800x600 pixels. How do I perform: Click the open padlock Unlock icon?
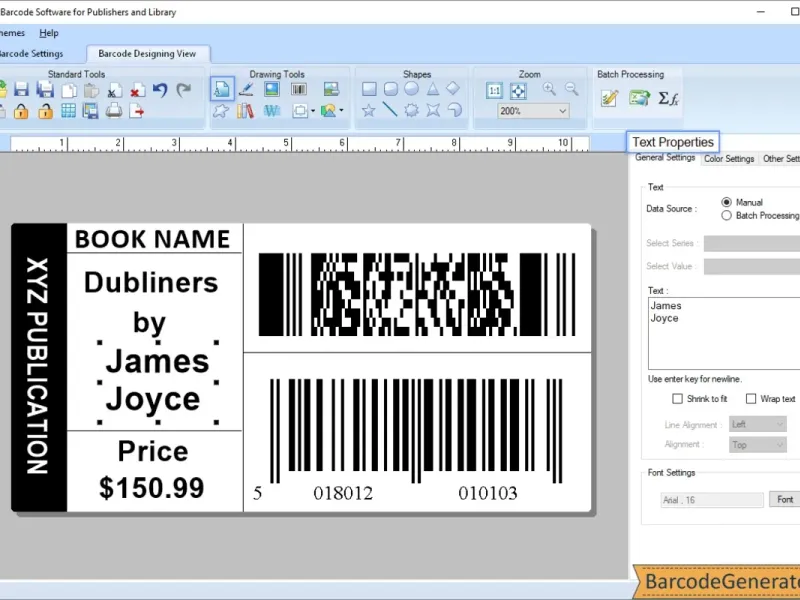(45, 111)
